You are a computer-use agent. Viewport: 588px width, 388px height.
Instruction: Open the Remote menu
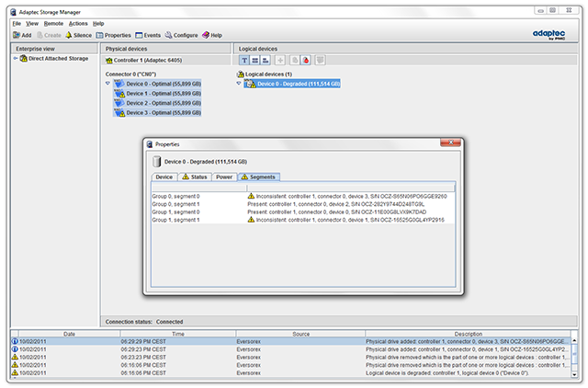point(53,24)
